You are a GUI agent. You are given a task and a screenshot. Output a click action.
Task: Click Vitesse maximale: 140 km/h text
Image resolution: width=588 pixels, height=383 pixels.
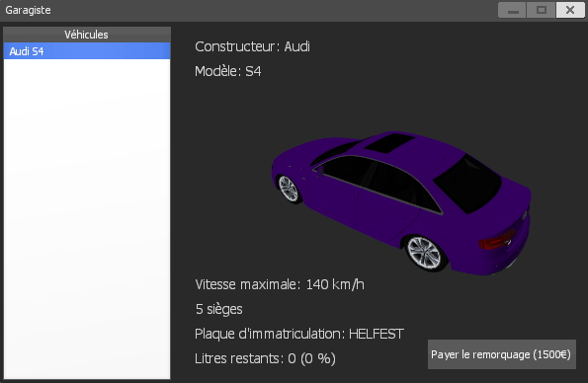pyautogui.click(x=280, y=284)
